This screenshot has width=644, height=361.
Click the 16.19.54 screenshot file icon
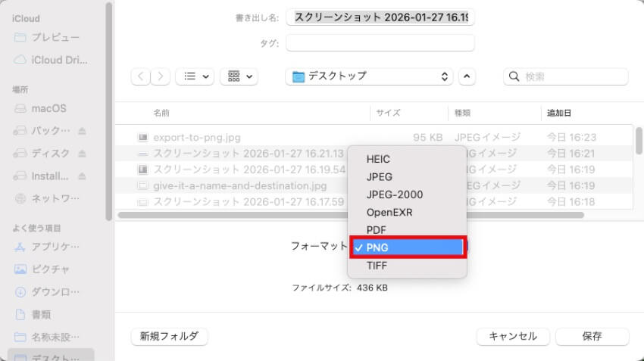coord(142,170)
